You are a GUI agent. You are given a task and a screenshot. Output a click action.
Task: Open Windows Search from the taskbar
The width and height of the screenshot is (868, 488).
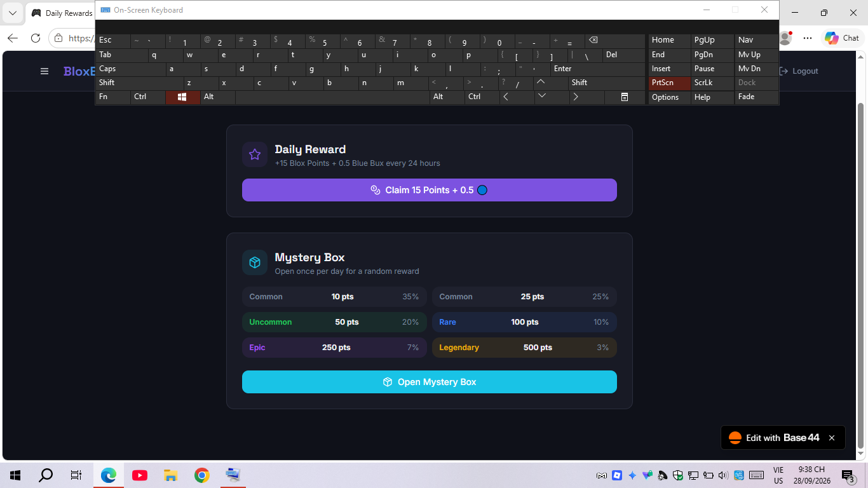[46, 475]
